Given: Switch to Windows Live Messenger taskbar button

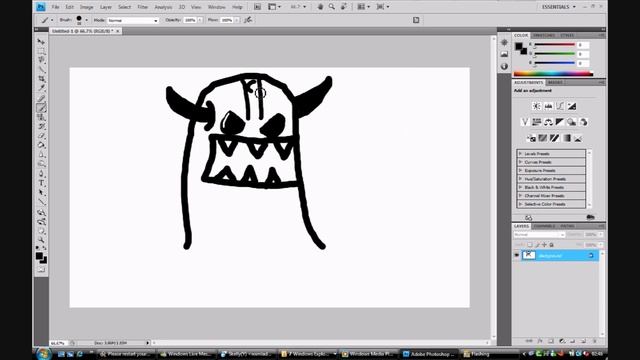Looking at the screenshot, I should [x=186, y=354].
